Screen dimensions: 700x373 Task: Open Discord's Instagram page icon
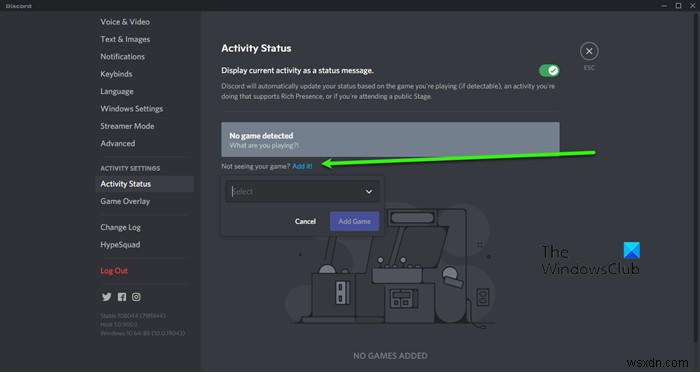(x=136, y=297)
